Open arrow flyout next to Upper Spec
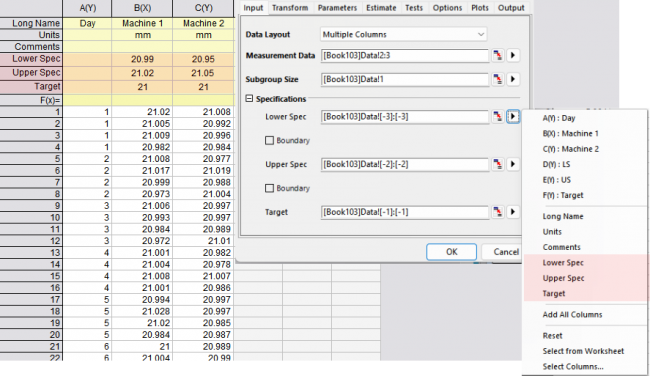 click(x=513, y=164)
